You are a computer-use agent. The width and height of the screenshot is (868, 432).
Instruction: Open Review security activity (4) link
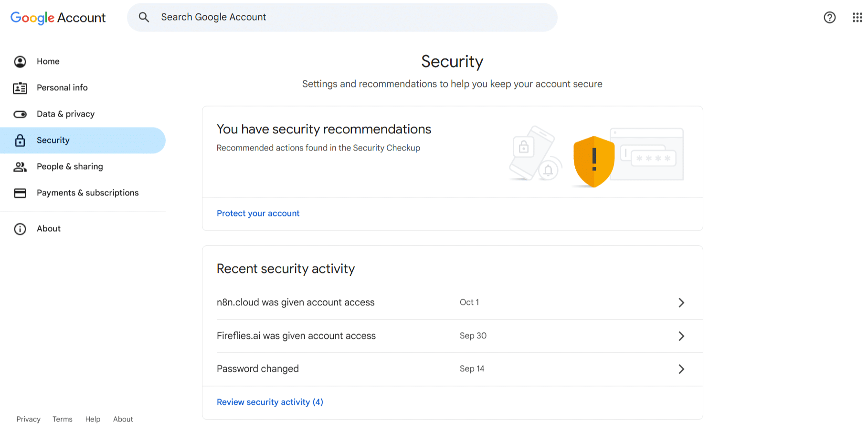270,402
